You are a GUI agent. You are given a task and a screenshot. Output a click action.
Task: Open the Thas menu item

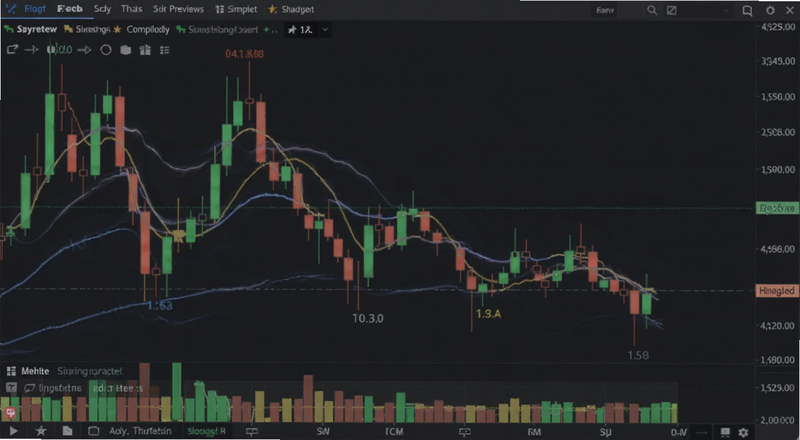(x=132, y=9)
